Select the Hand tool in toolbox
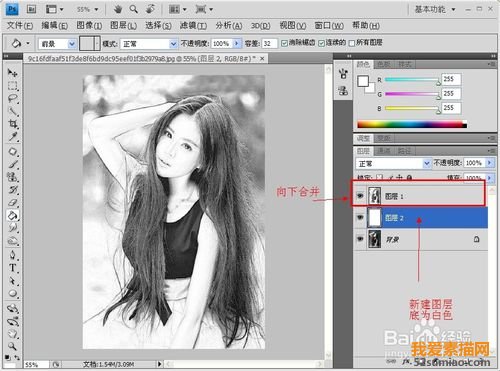The height and width of the screenshot is (371, 500). (13, 334)
